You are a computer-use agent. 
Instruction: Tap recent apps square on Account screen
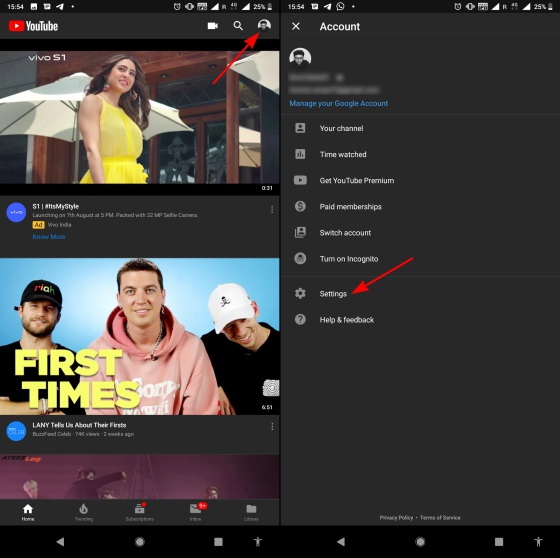[499, 542]
